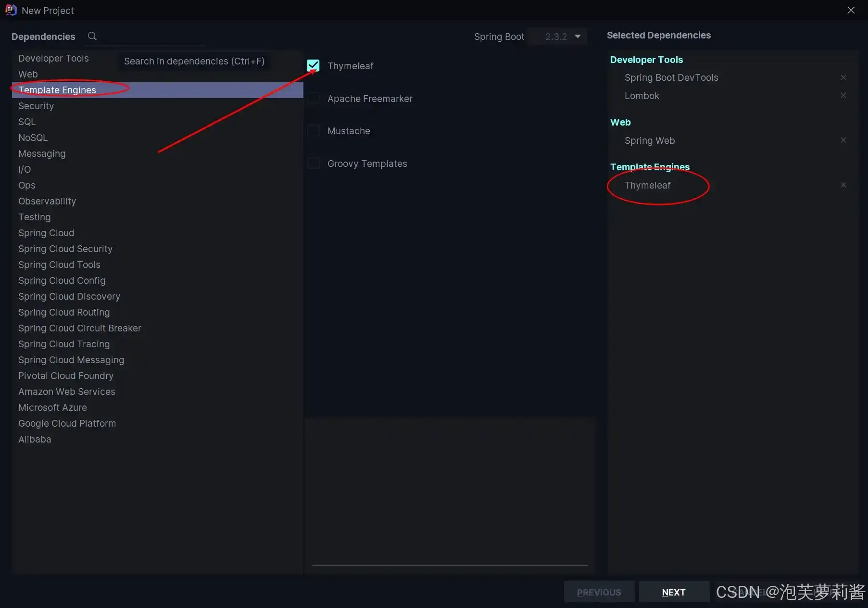Select the Ops category
The height and width of the screenshot is (608, 868).
pos(158,185)
